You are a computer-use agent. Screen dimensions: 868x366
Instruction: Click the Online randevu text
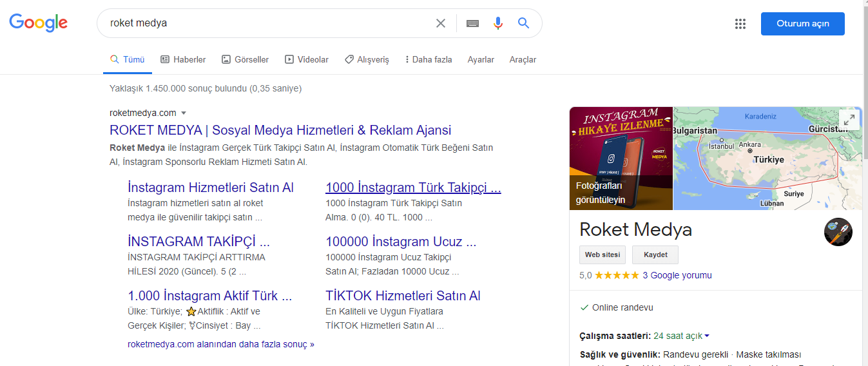(x=622, y=307)
